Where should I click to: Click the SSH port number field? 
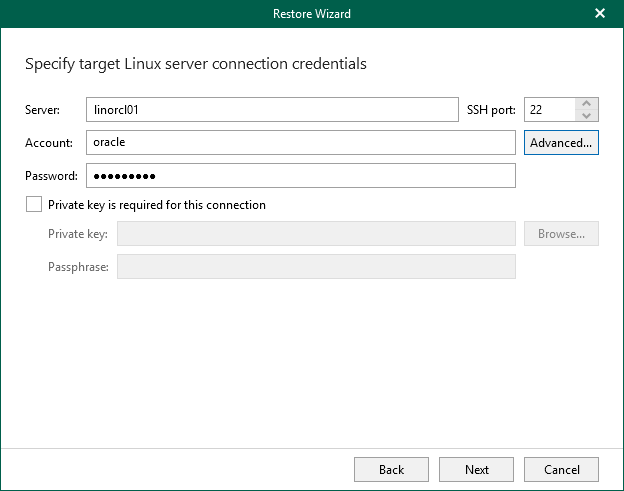coord(549,109)
